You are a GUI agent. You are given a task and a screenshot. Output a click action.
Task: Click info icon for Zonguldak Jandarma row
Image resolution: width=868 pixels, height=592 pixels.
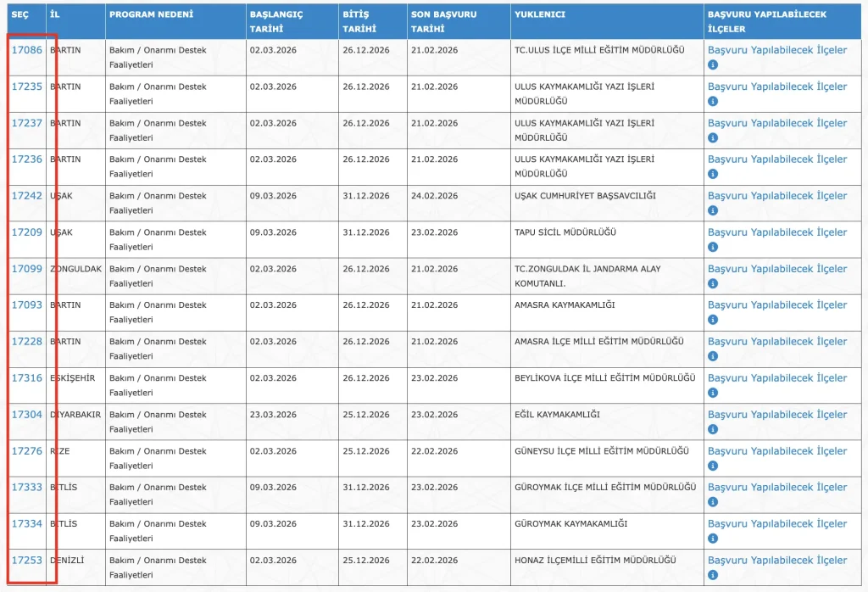[x=713, y=283]
